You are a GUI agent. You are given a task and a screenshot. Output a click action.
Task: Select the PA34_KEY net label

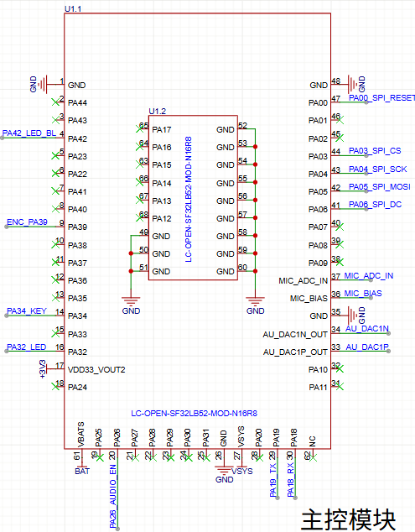point(27,310)
